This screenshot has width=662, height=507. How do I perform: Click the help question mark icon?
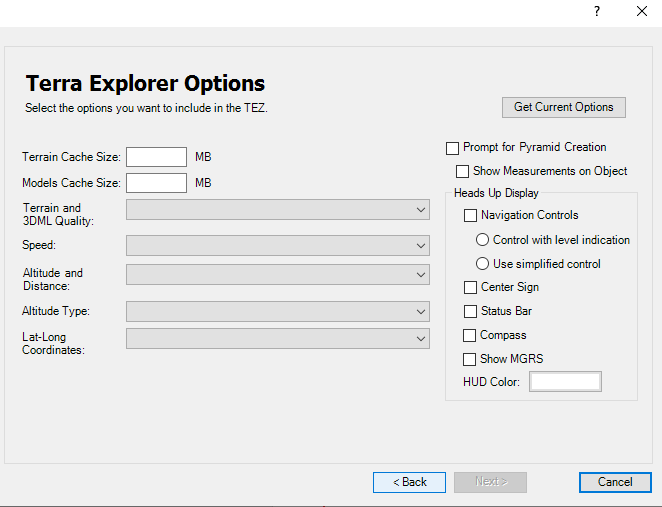597,11
